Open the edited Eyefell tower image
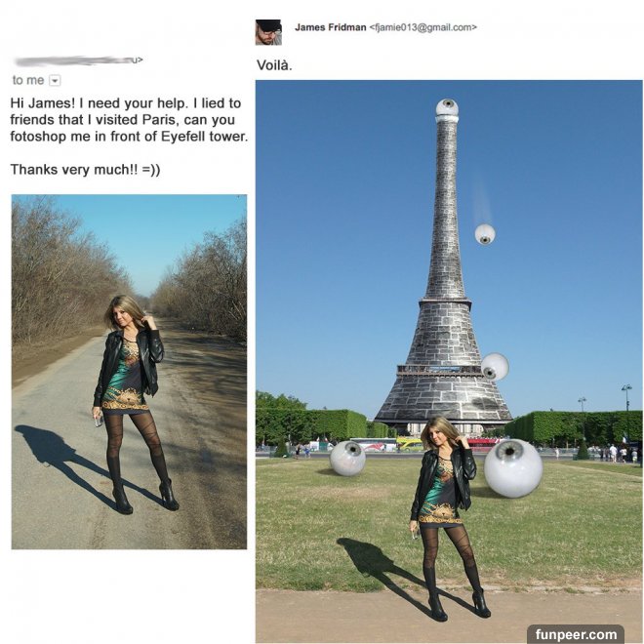Screen dimensions: 644x644 tap(449, 361)
